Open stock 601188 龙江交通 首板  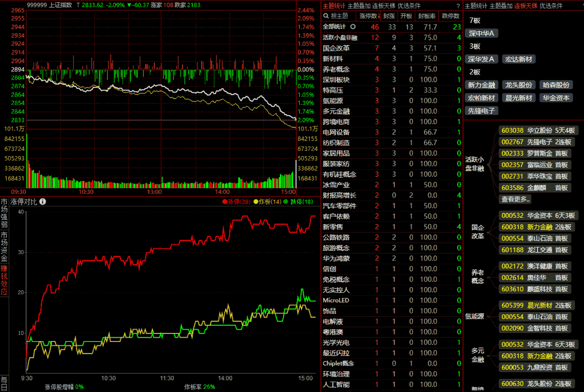click(535, 250)
